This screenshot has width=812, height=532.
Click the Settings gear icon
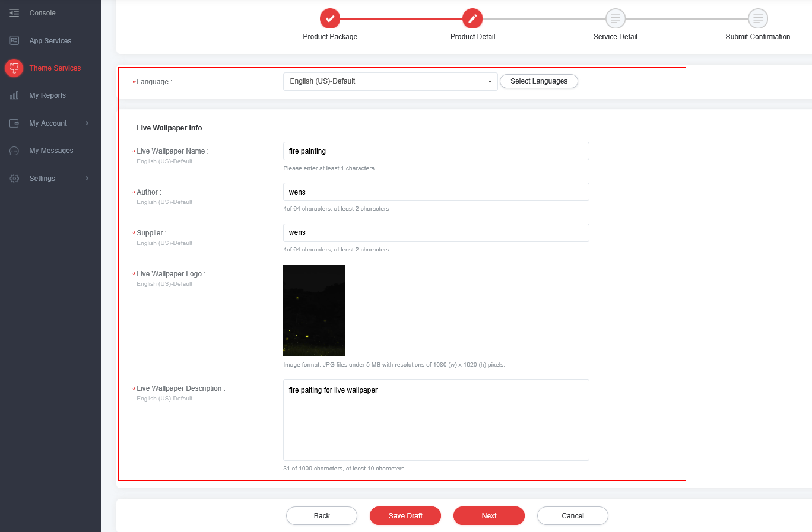pos(14,179)
